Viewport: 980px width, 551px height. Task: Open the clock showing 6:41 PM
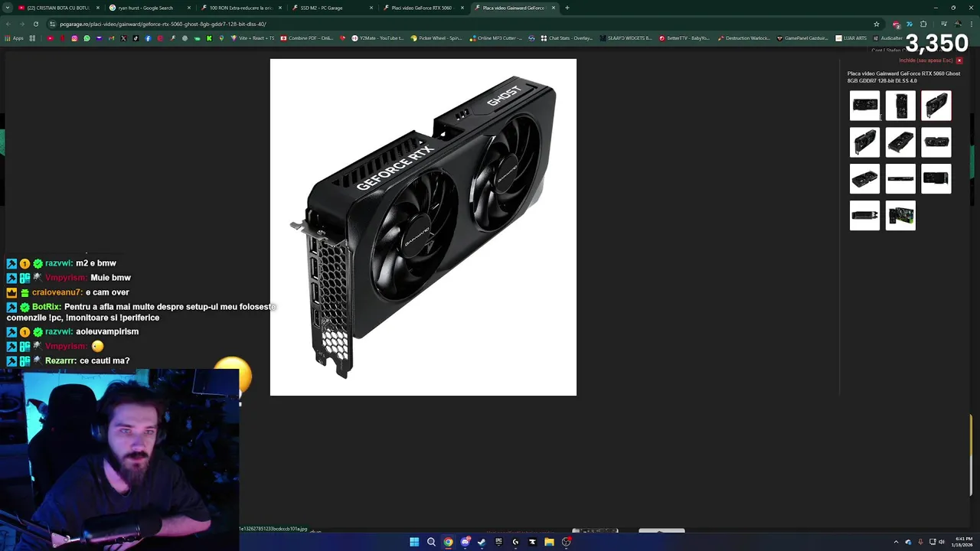(x=962, y=542)
